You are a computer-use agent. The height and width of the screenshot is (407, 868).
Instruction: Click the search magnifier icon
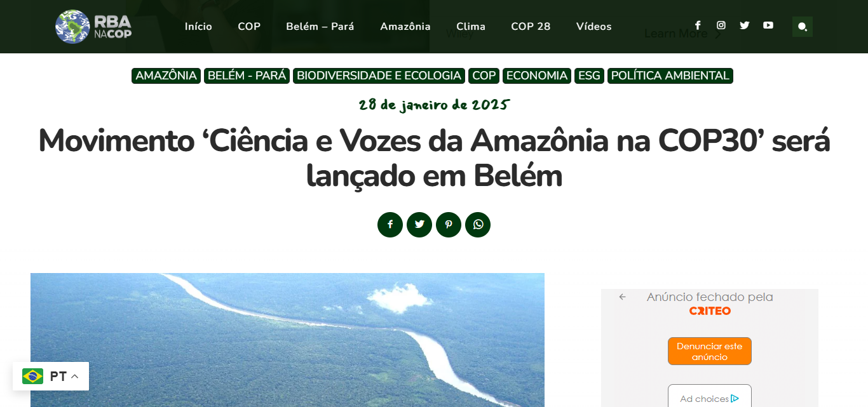(x=803, y=27)
